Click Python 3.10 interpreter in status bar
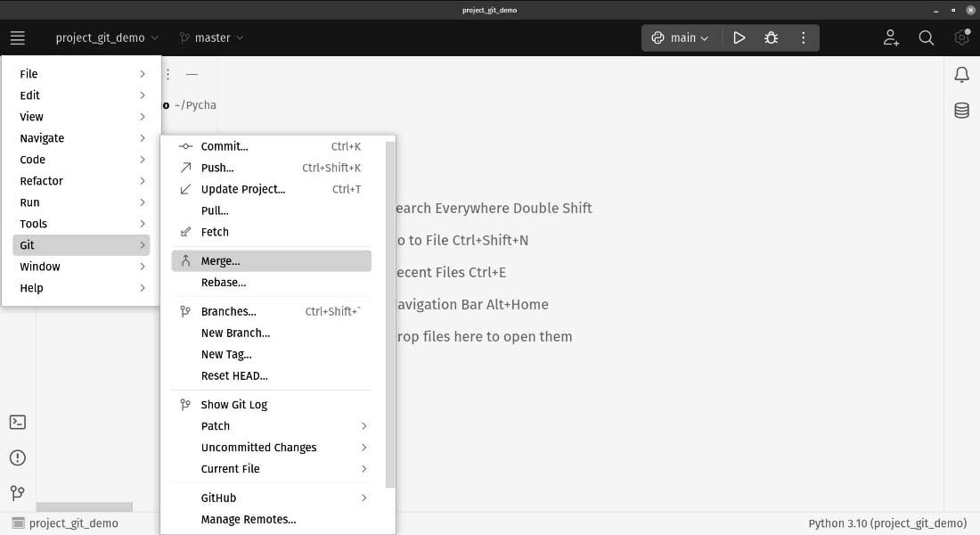 coord(887,523)
